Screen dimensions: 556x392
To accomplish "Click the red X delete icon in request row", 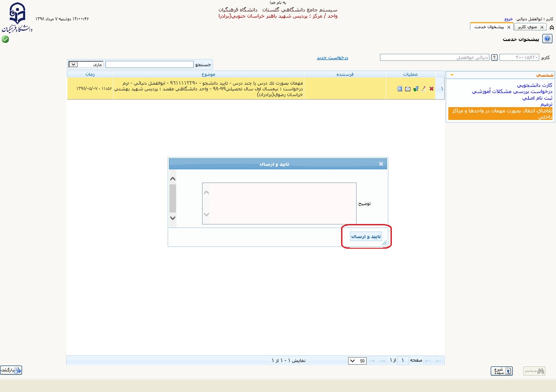I will point(432,89).
